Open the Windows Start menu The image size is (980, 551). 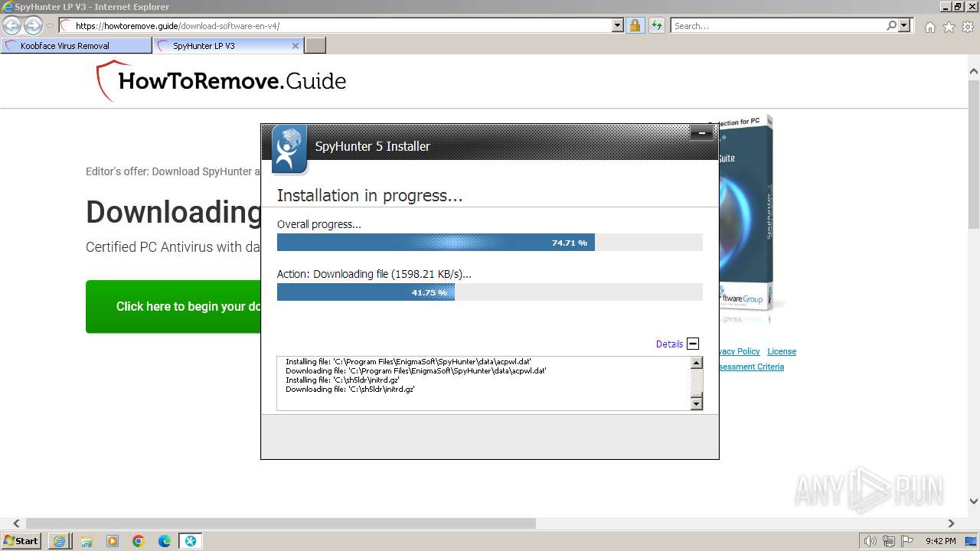(x=21, y=541)
